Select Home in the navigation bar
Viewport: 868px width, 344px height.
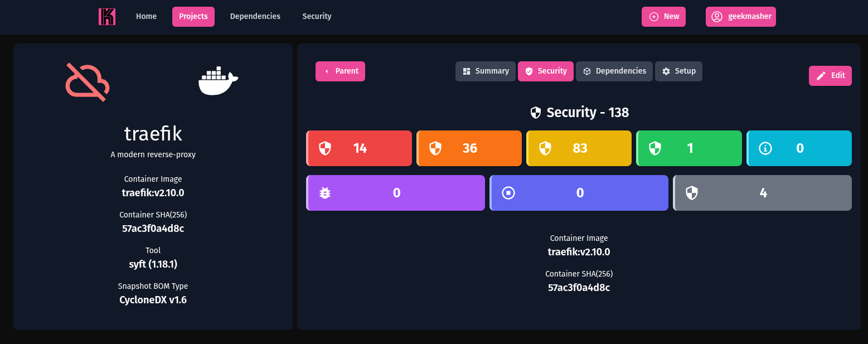point(146,16)
